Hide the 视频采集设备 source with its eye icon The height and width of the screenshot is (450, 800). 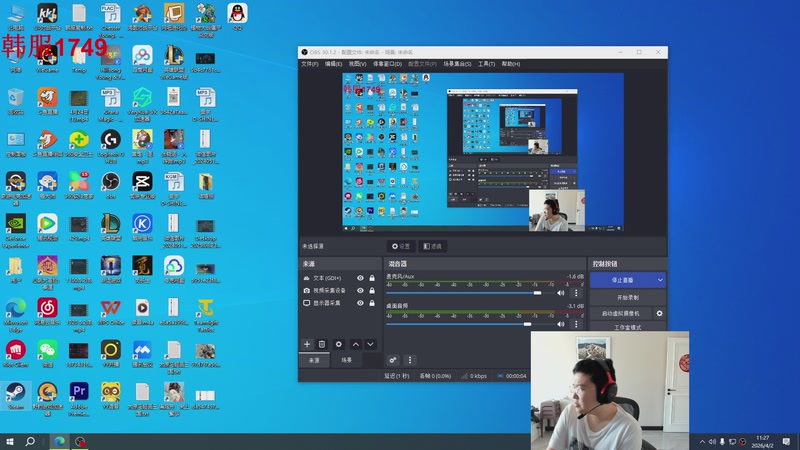[360, 290]
